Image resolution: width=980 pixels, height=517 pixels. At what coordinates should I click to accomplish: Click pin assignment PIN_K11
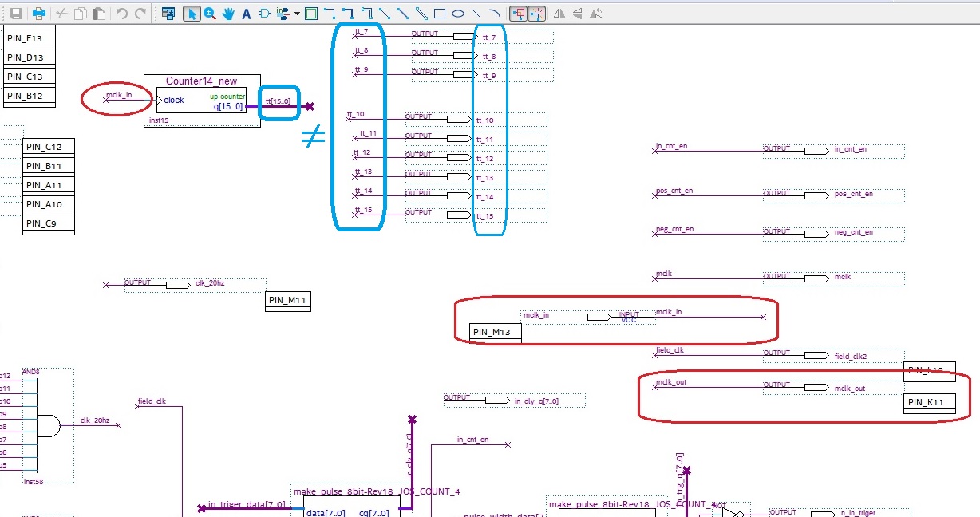pyautogui.click(x=930, y=403)
